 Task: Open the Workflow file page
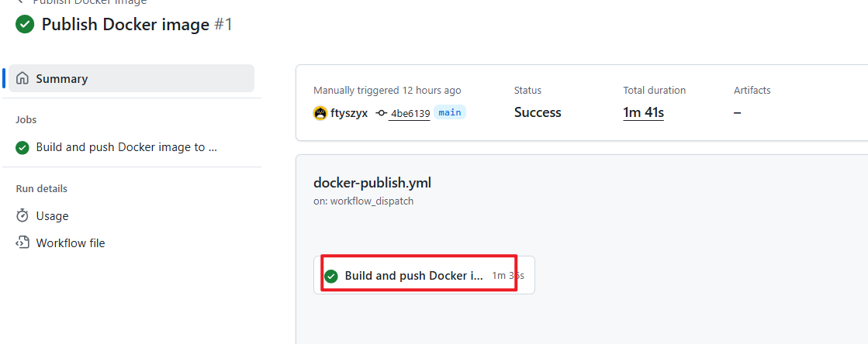(x=70, y=243)
